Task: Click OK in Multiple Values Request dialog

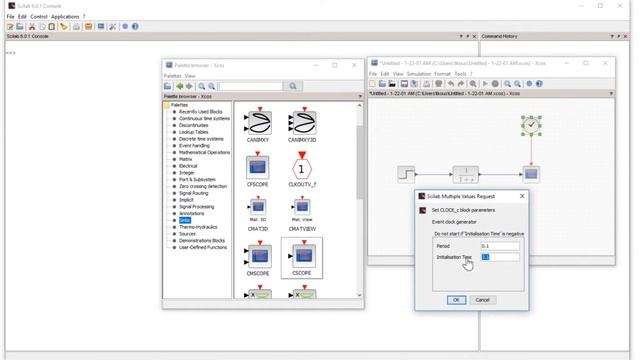Action: (x=456, y=300)
